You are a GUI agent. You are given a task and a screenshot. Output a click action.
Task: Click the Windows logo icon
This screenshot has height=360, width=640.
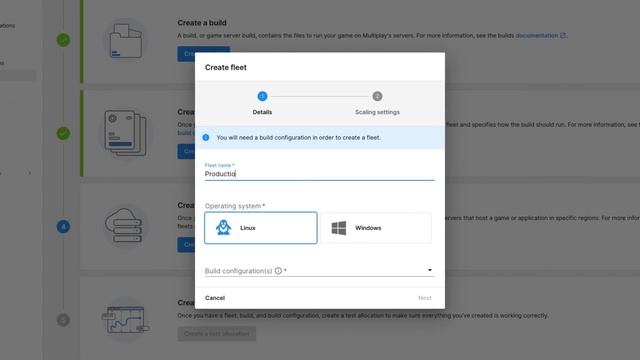(x=339, y=228)
